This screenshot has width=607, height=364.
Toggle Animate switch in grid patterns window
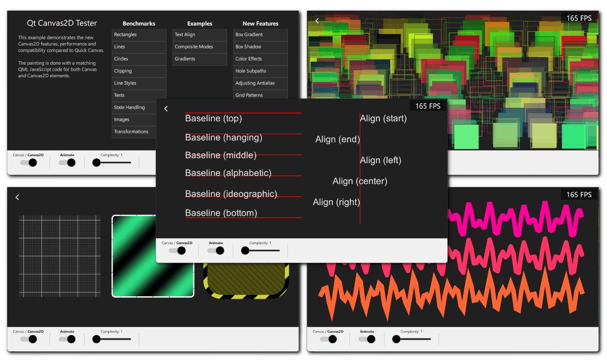pyautogui.click(x=67, y=339)
